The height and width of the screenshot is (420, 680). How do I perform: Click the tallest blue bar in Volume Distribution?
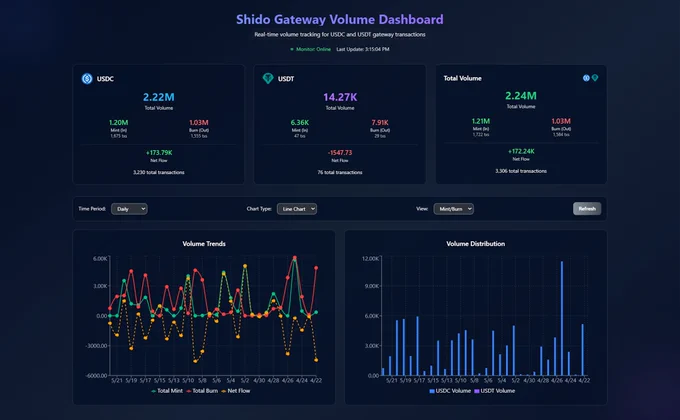[x=562, y=318]
